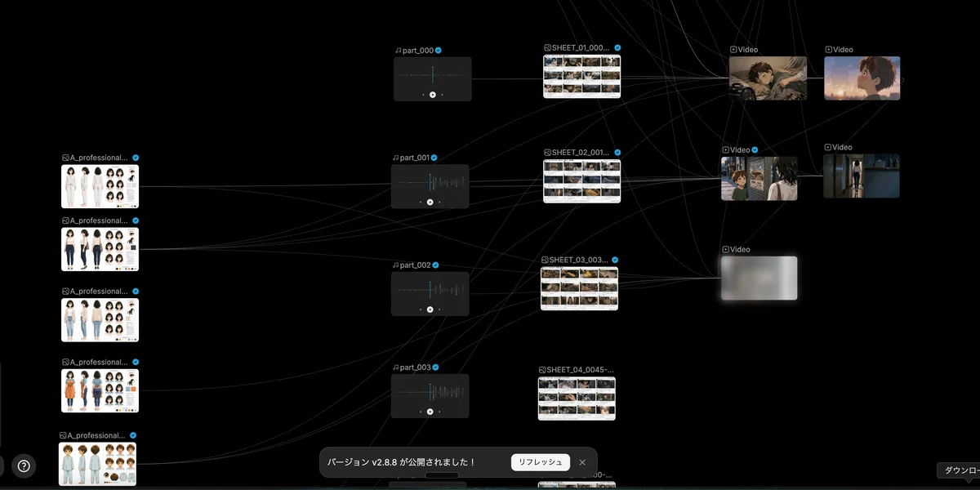Click the blue check badge on SHEET_01_000
Viewport: 980px width, 490px height.
617,48
